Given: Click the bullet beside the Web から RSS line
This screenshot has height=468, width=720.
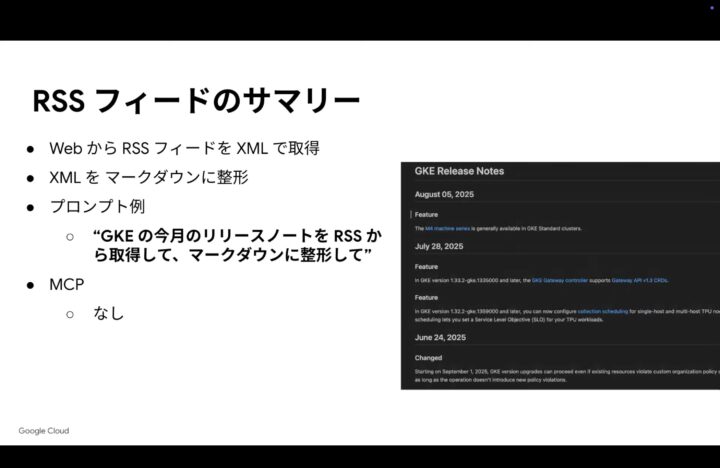Looking at the screenshot, I should 32,148.
